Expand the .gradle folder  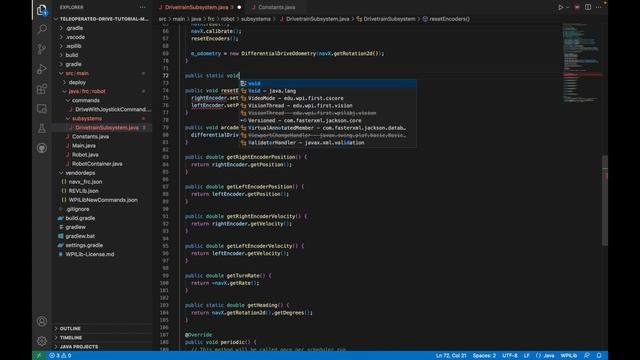(62, 28)
